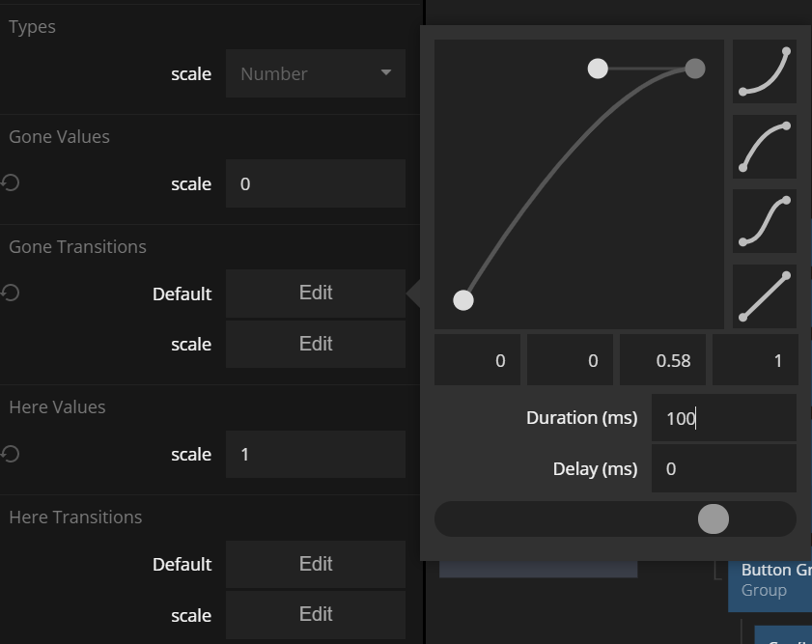Screen dimensions: 812x644
Task: Click the Delay (ms) input field
Action: pos(723,468)
